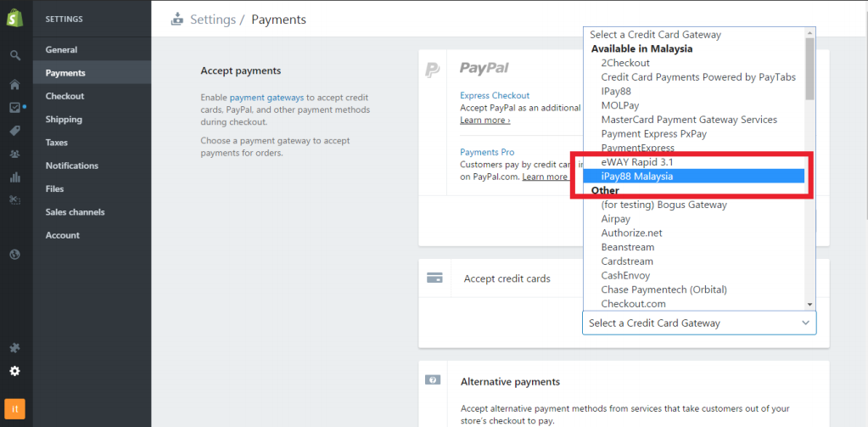868x427 pixels.
Task: Choose Select a Credit Card Gateway option
Action: pyautogui.click(x=694, y=34)
